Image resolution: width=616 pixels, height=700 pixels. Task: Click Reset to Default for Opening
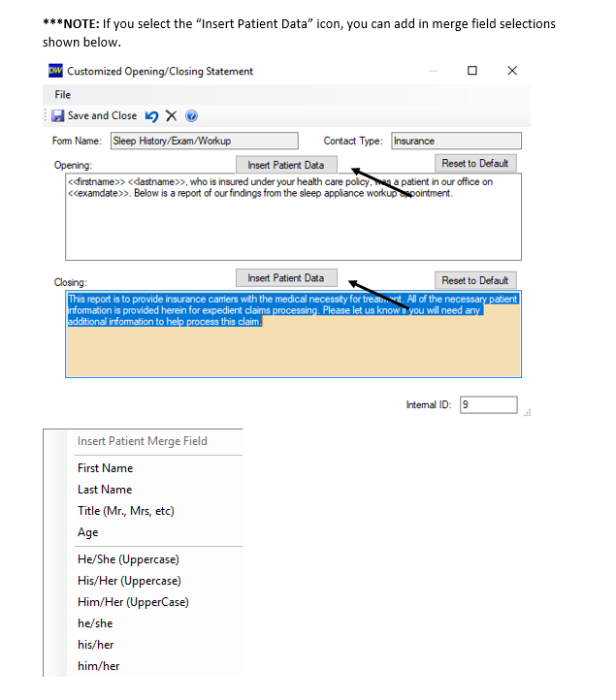pos(475,164)
